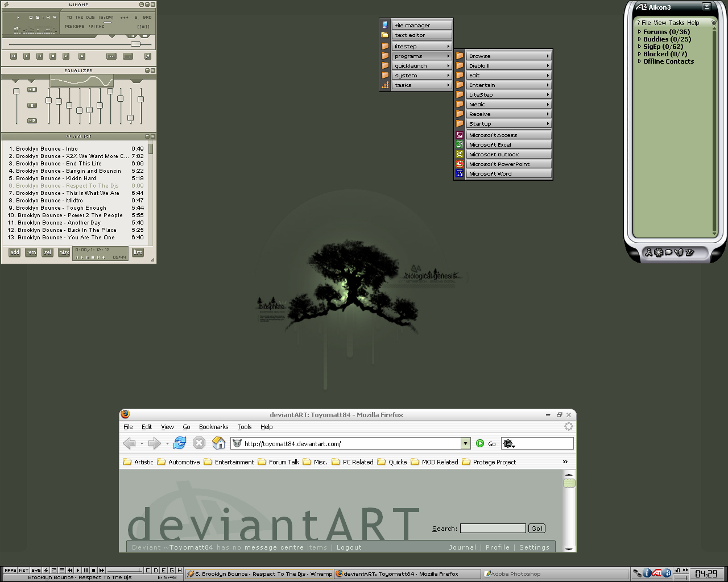728x582 pixels.
Task: Click the playlist 'misc' button
Action: (64, 252)
